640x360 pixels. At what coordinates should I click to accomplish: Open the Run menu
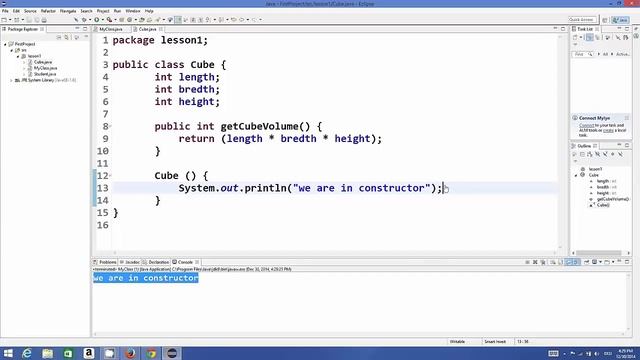tap(117, 11)
